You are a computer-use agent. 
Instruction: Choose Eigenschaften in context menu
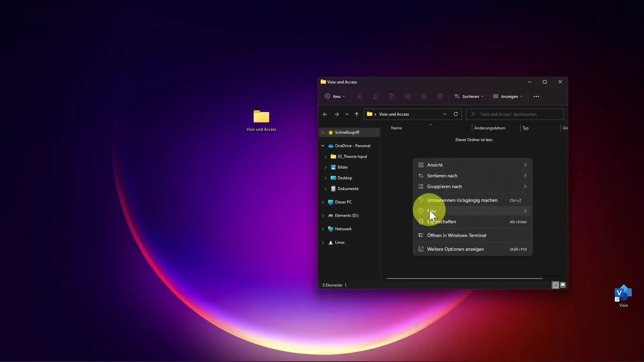(x=472, y=222)
